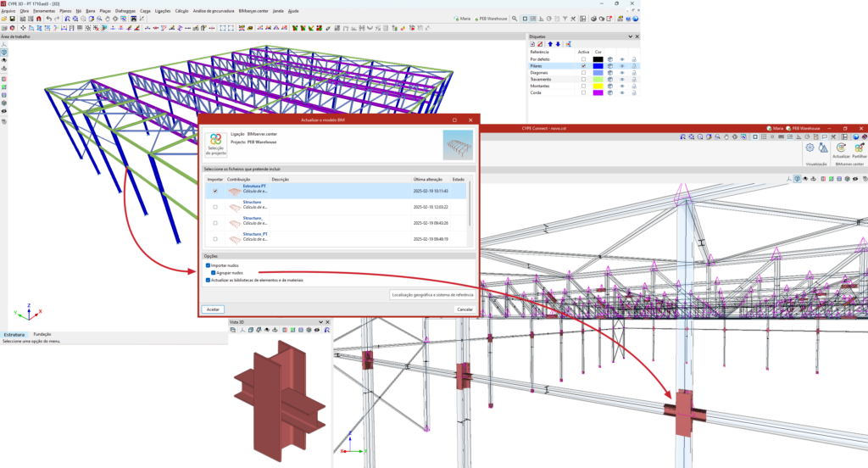Click the wrench settings icon in CYPE 3D toolbar
Viewport: 868px width, 468px height.
tap(573, 19)
